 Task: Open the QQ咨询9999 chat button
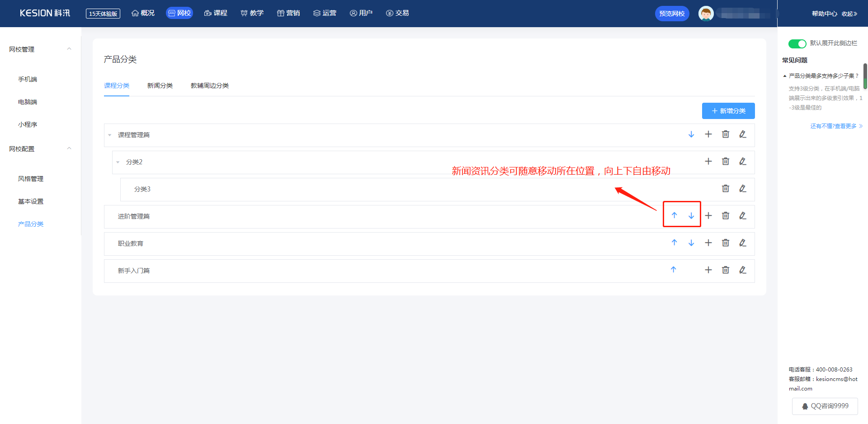[x=825, y=406]
